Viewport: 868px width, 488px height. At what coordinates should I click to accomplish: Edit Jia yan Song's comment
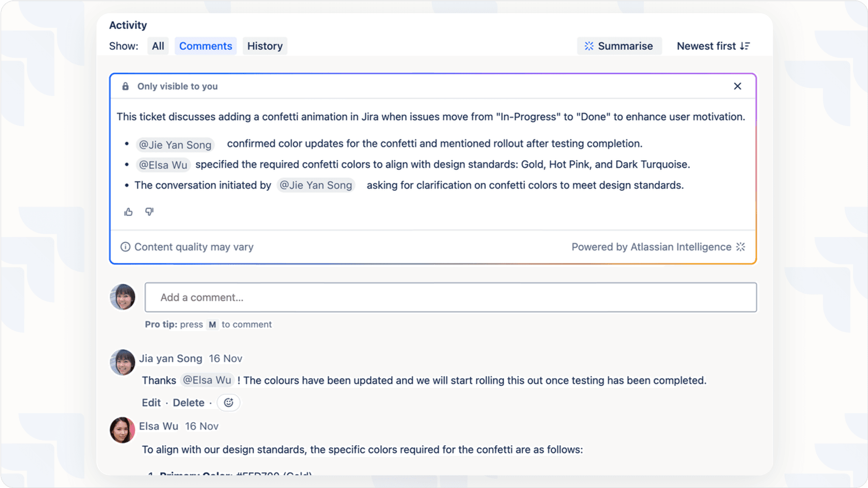tap(151, 403)
